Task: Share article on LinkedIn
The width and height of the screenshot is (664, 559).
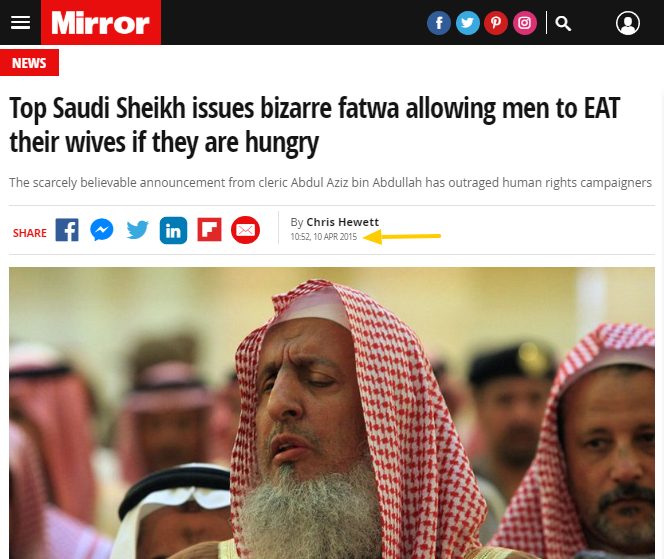Action: pyautogui.click(x=173, y=230)
